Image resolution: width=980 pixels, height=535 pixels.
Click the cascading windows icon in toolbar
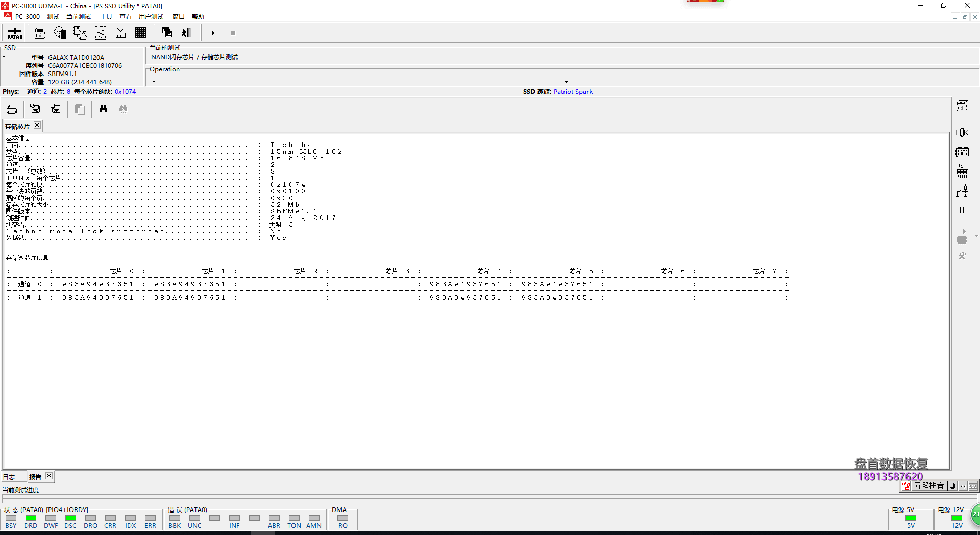(167, 33)
